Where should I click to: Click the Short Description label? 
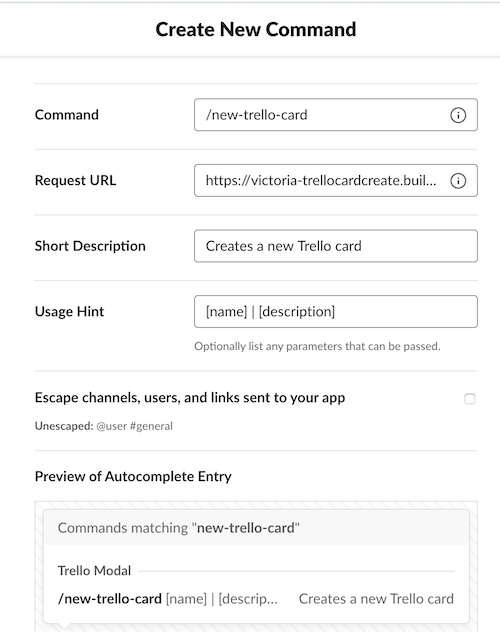(x=90, y=246)
